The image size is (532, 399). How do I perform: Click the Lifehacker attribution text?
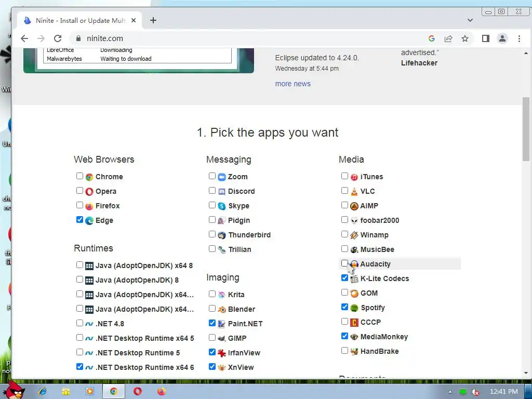point(419,63)
